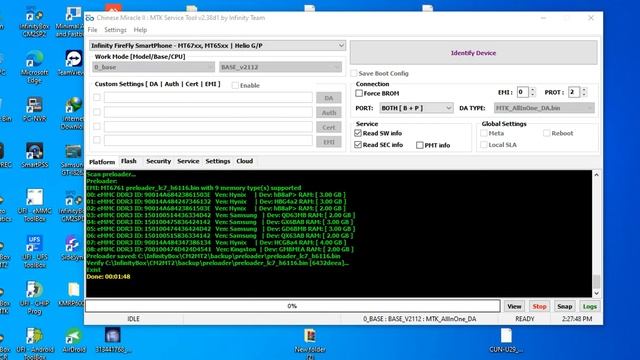Open Help menu

tap(140, 30)
